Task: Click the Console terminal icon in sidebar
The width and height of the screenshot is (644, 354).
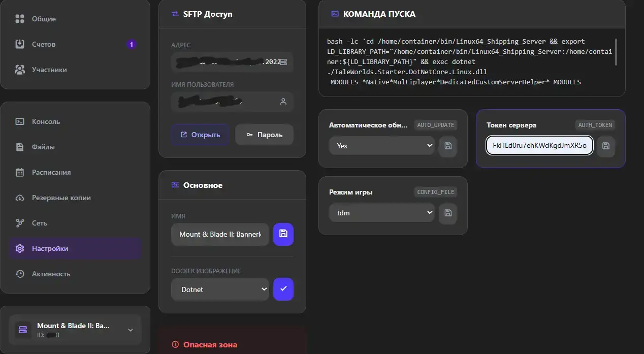Action: coord(20,121)
